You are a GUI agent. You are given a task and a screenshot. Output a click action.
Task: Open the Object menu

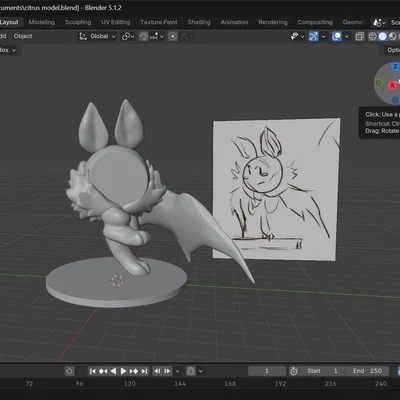pyautogui.click(x=23, y=36)
